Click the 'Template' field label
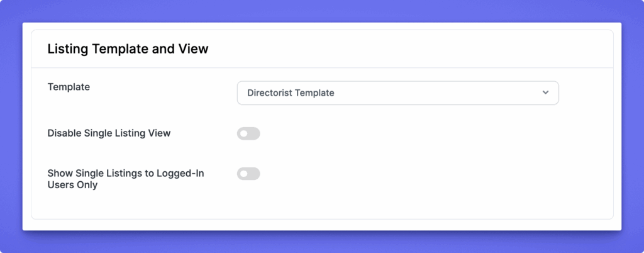Screen dimensions: 644x253 coord(69,87)
